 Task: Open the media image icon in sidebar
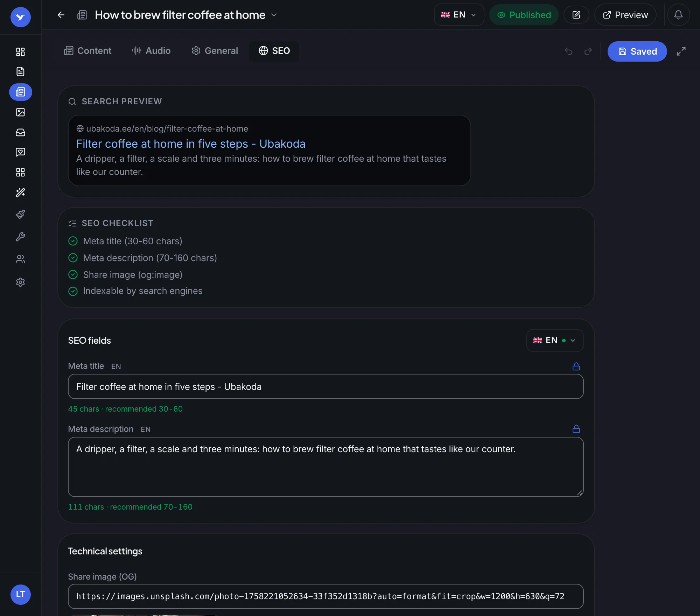click(x=20, y=112)
